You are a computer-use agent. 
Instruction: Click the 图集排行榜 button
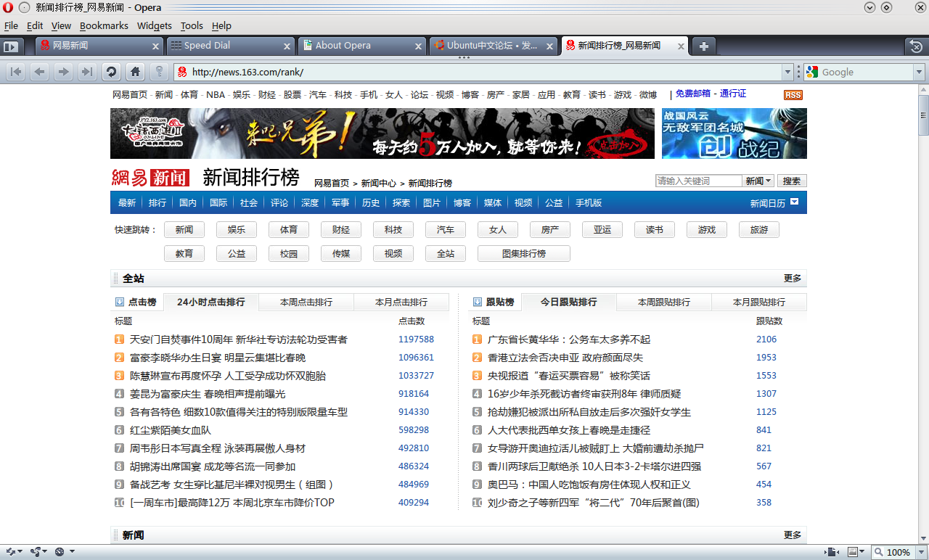(524, 254)
